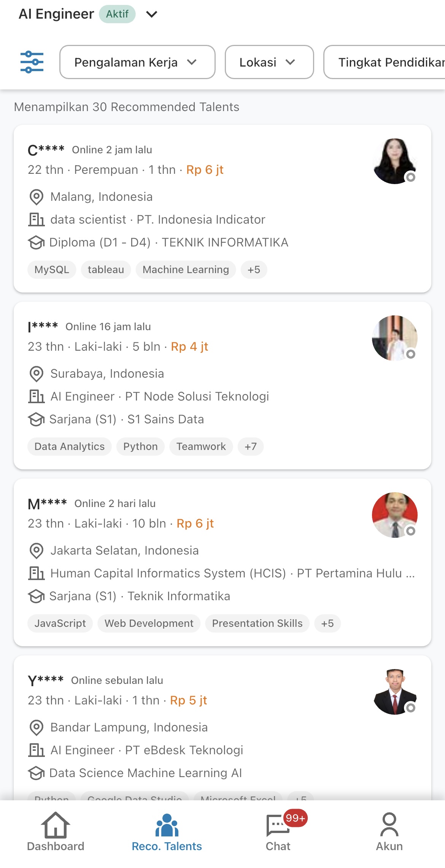Select the Python skill tag
445x868 pixels.
tap(140, 447)
